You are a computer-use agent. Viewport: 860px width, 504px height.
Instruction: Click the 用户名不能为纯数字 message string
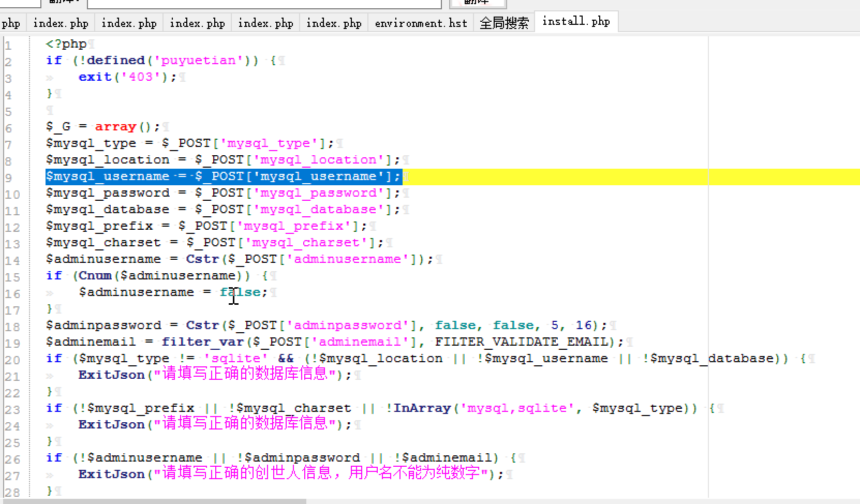[414, 473]
